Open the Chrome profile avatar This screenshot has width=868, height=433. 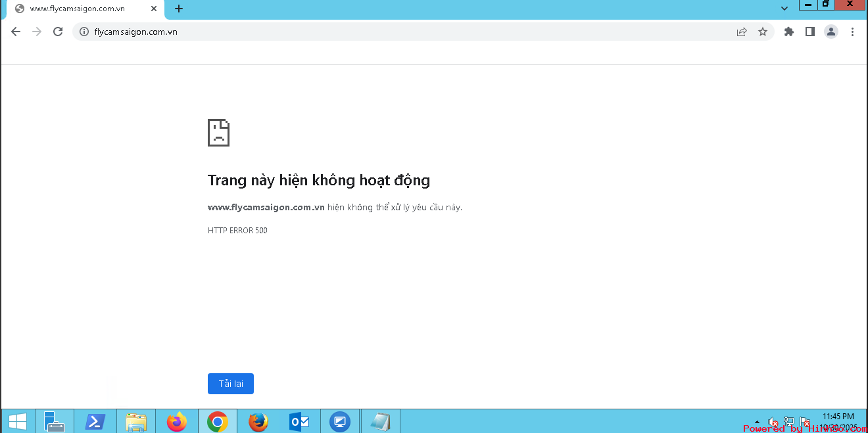pos(831,32)
